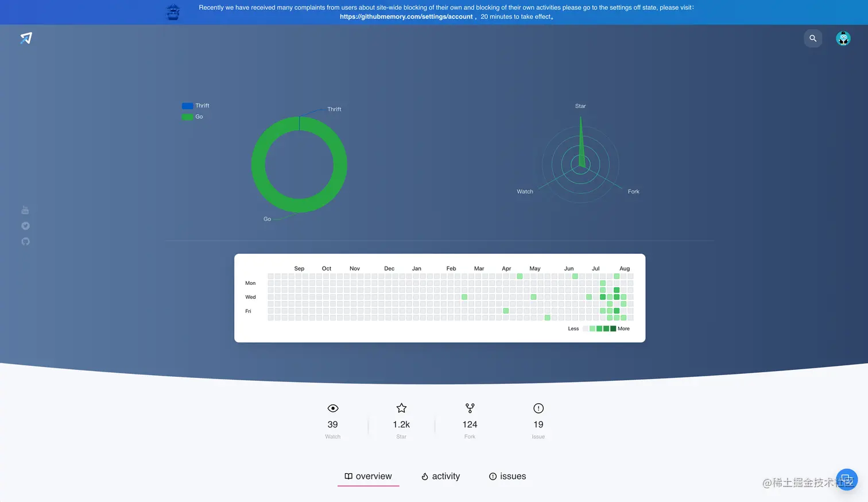Switch to the issues tab
The height and width of the screenshot is (502, 868).
[x=507, y=476]
